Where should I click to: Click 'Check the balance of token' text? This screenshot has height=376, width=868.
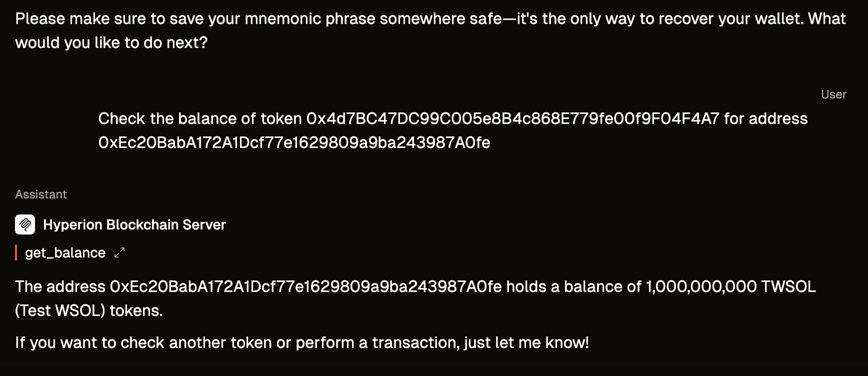(x=200, y=118)
